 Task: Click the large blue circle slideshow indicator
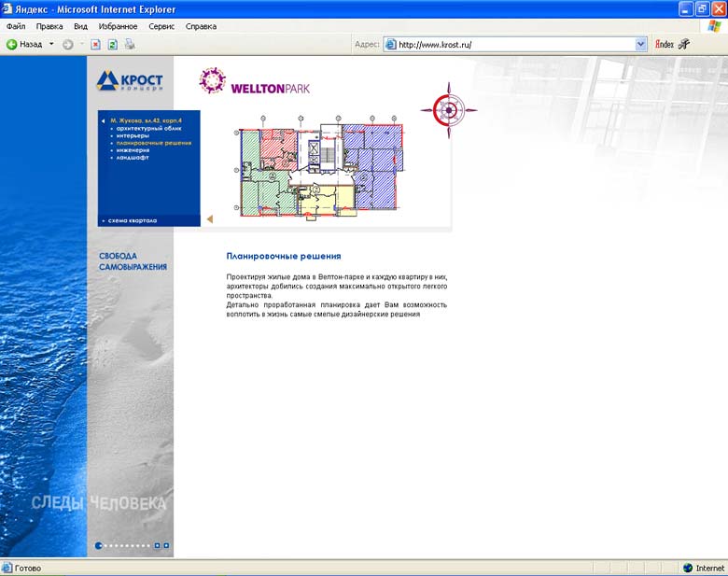98,546
